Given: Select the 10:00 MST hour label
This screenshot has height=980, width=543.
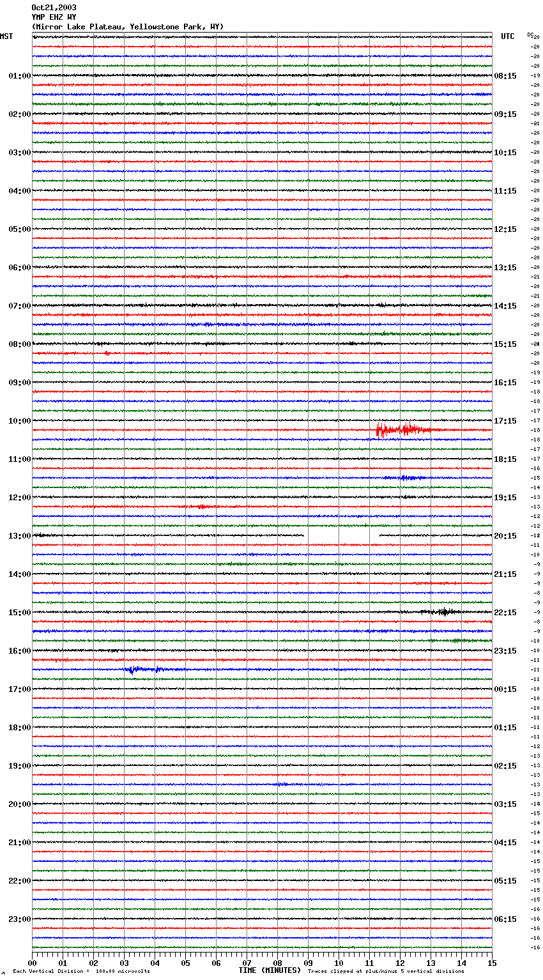Looking at the screenshot, I should tap(20, 421).
